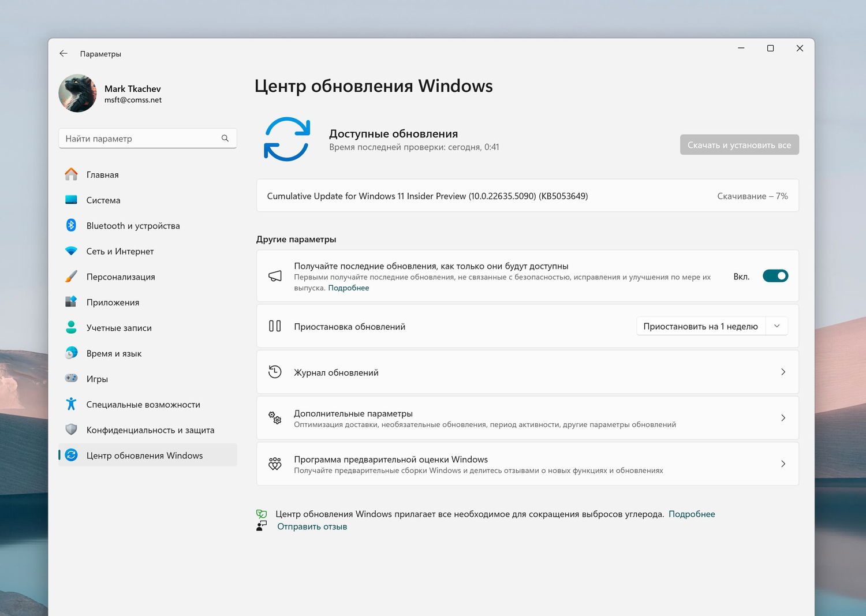Click the Центр обновления Windows sidebar icon

71,455
